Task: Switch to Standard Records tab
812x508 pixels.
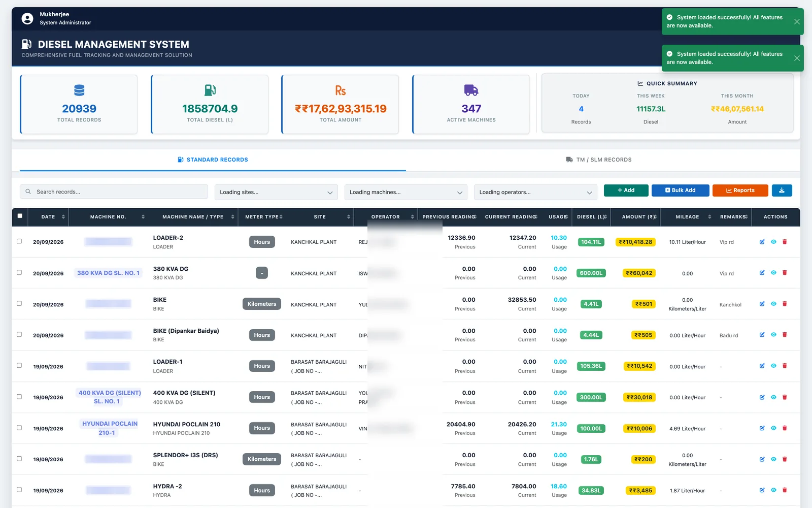Action: (213, 160)
